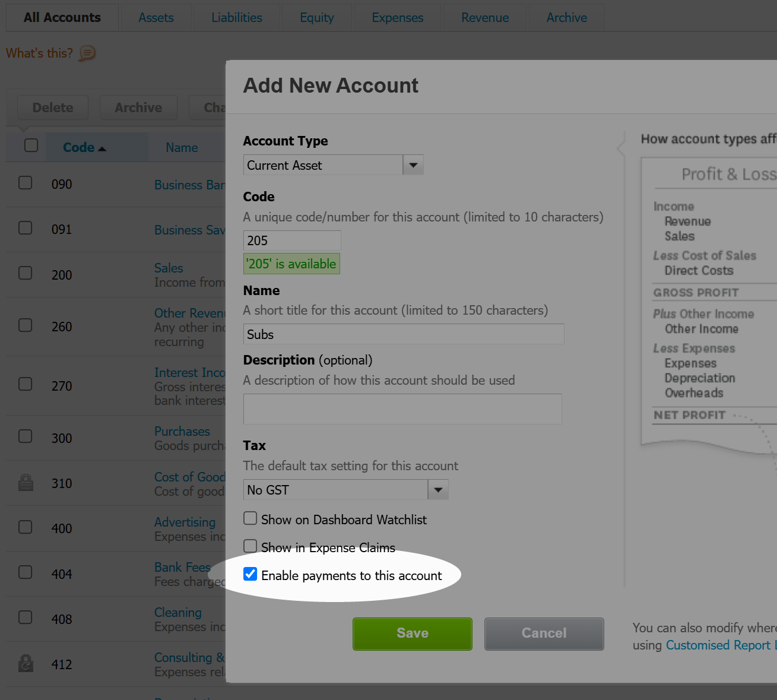Click the Code column sort arrow
777x700 pixels.
102,148
